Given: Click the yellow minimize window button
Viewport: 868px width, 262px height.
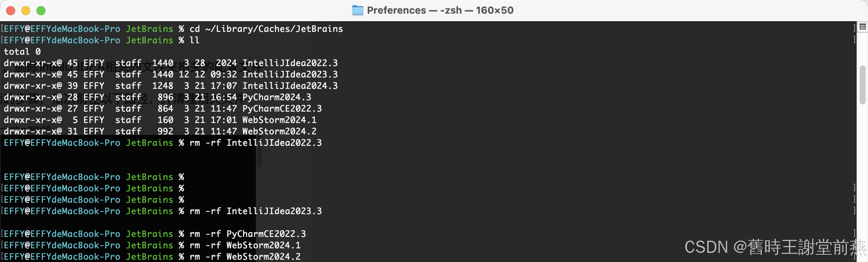Looking at the screenshot, I should (x=26, y=11).
